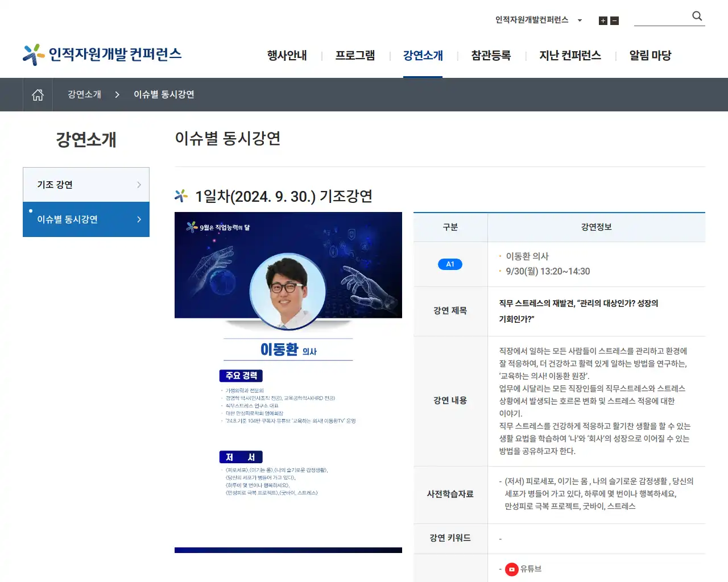Click the speaker name 이동환 의사 in table
The height and width of the screenshot is (582, 728).
(x=527, y=256)
